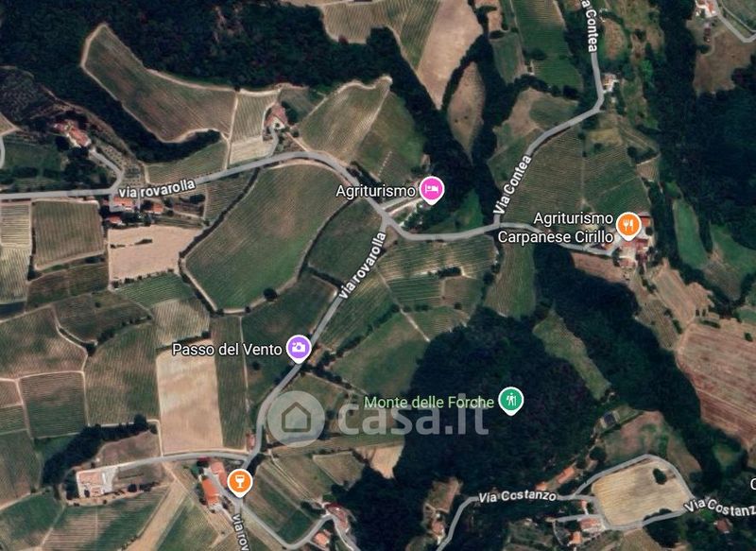Viewport: 756px width, 551px height.
Task: Select Via Contea label near the junction
Action: [512, 185]
